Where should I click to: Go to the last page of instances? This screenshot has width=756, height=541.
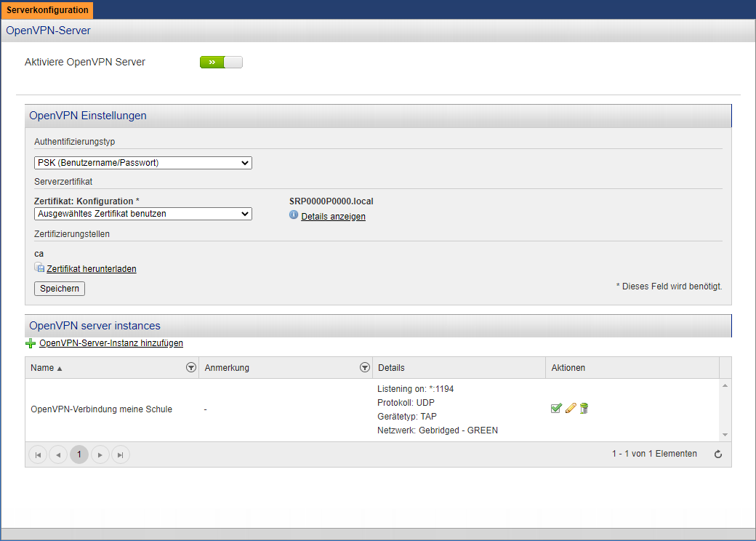click(x=121, y=454)
